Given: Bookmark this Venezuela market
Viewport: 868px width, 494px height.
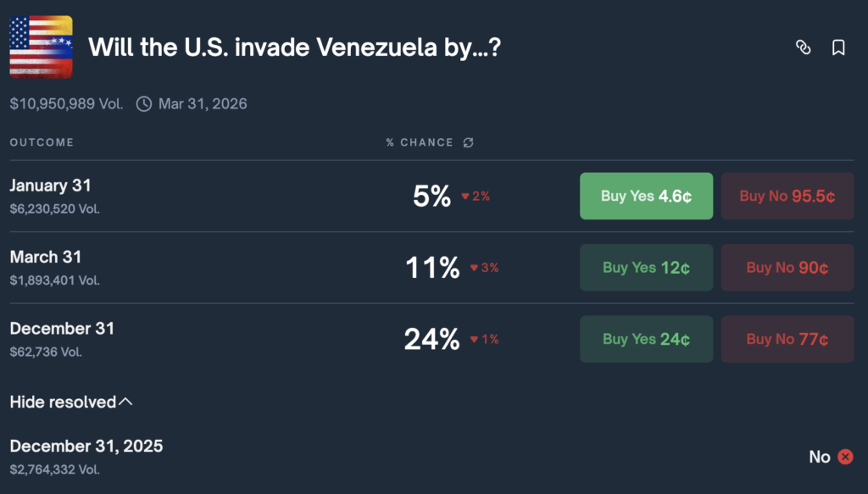Looking at the screenshot, I should click(x=838, y=47).
